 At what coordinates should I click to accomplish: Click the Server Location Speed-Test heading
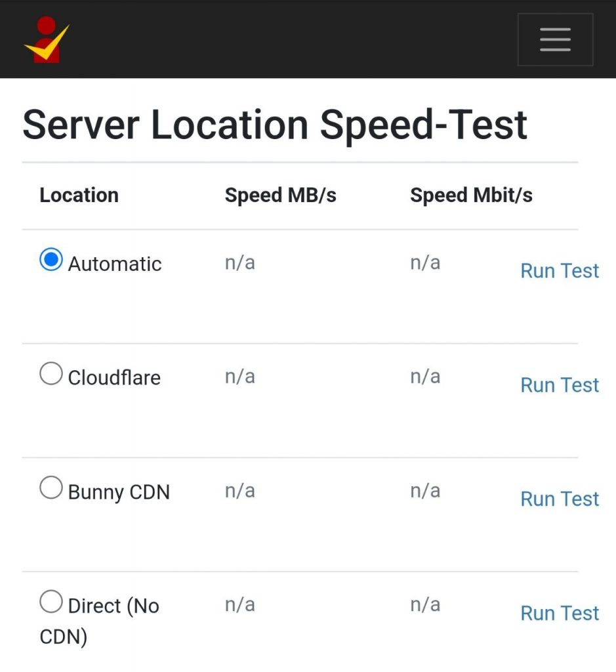point(275,125)
